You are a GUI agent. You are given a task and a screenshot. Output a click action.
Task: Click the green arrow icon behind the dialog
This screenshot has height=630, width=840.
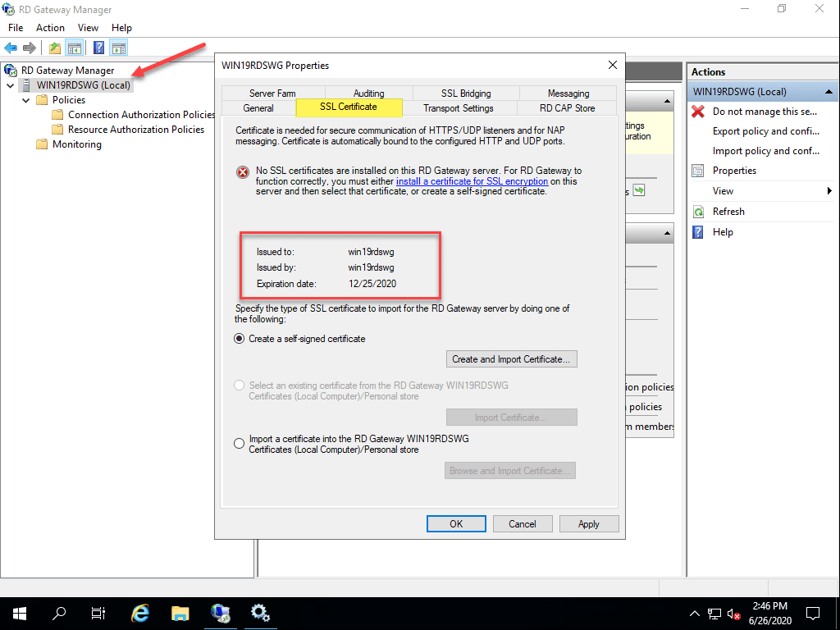coord(639,190)
